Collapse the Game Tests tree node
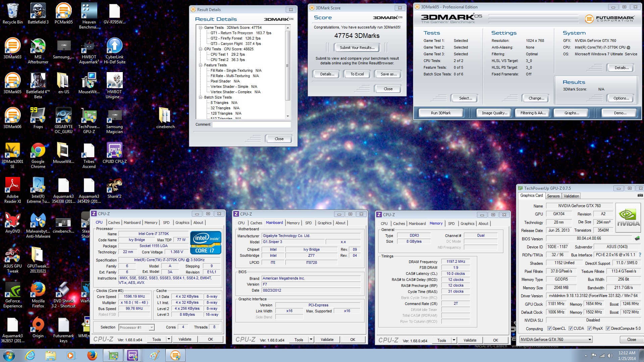The height and width of the screenshot is (362, 644). (201, 27)
